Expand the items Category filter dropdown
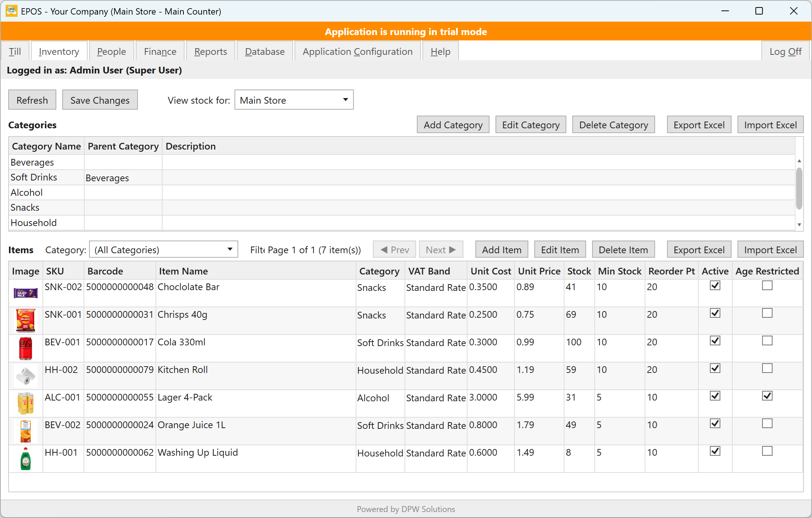This screenshot has height=518, width=812. [163, 249]
